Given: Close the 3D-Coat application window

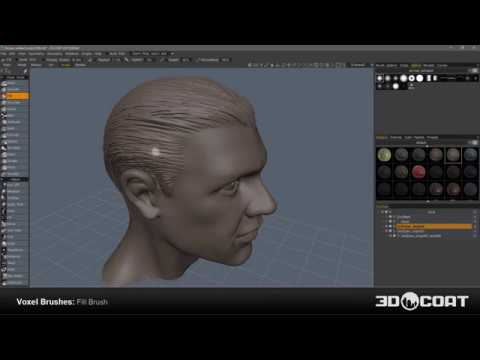Looking at the screenshot, I should [x=474, y=48].
